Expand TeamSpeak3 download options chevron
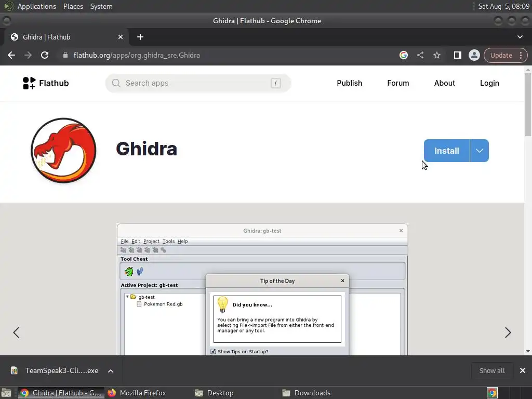532x399 pixels. [111, 371]
